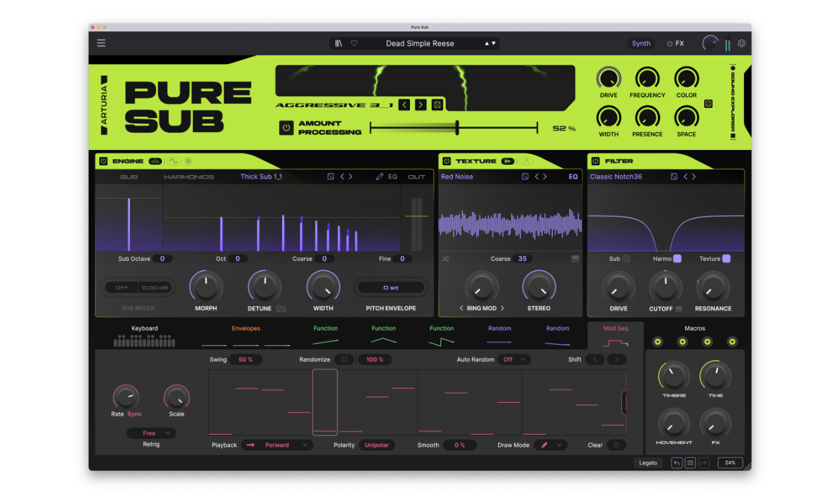Click the icon next to Detune label
This screenshot has width=840, height=504.
(281, 309)
